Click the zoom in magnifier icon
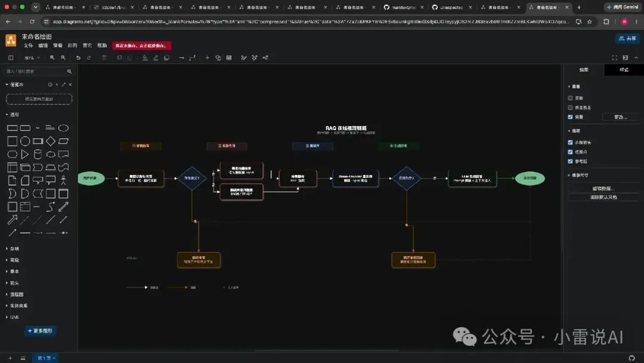The width and height of the screenshot is (644, 363). (x=52, y=58)
